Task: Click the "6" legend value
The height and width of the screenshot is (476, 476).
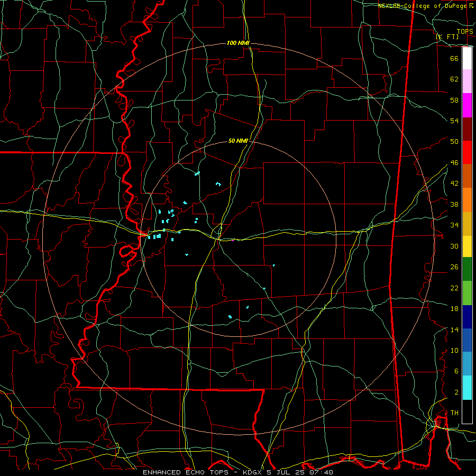Action: tap(456, 371)
